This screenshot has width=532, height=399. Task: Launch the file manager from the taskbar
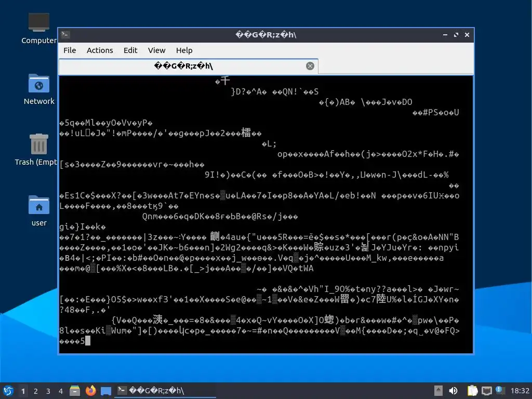click(x=75, y=391)
